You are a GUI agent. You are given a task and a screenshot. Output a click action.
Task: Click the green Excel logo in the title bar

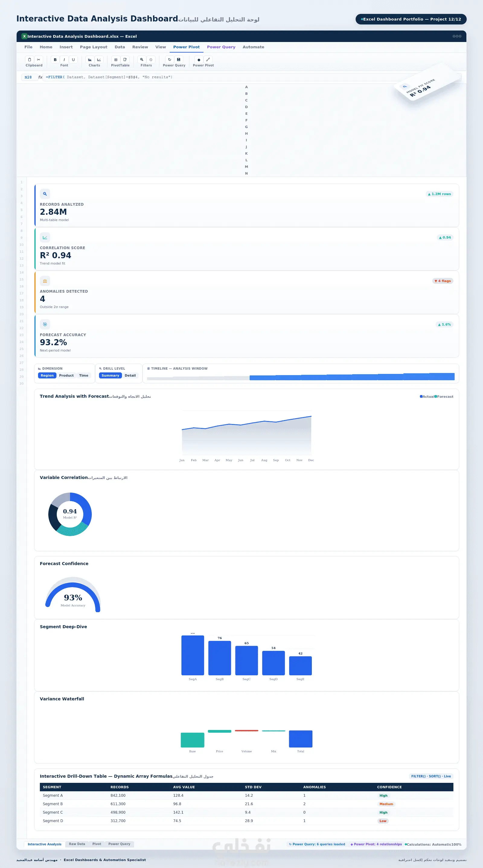click(24, 36)
